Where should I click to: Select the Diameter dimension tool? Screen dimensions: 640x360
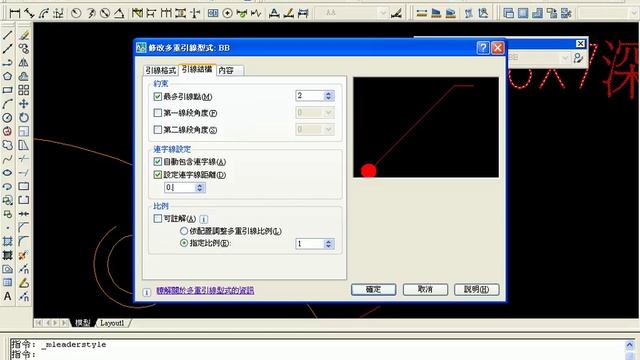105,13
